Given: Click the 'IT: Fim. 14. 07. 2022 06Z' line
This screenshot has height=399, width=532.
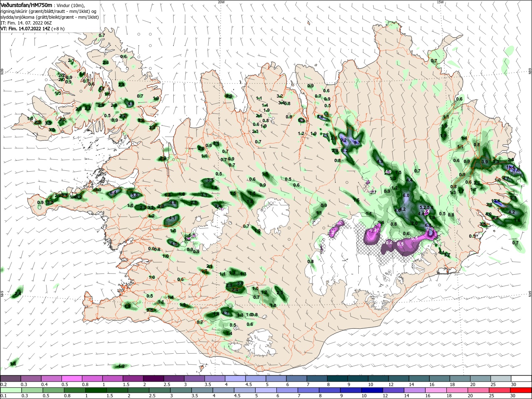Looking at the screenshot, I should tap(26, 23).
